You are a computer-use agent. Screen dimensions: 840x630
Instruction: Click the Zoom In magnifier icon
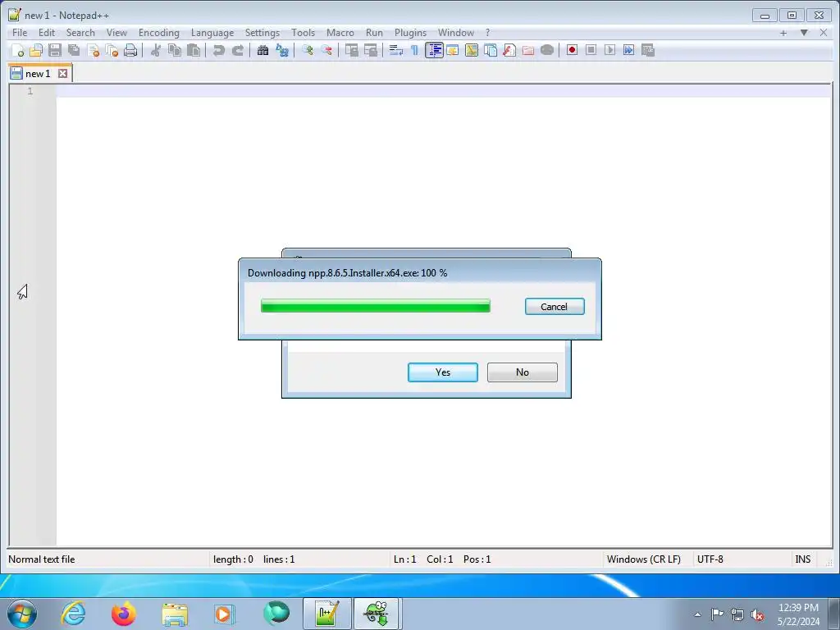click(308, 50)
